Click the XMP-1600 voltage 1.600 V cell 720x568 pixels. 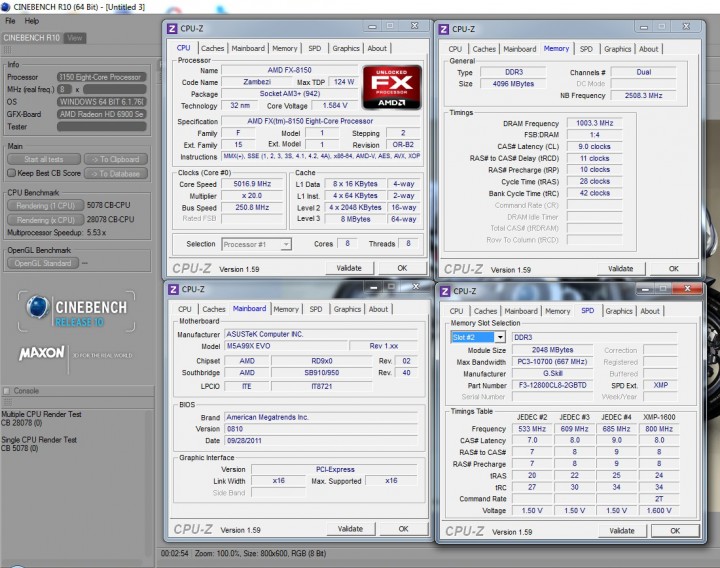pos(659,511)
